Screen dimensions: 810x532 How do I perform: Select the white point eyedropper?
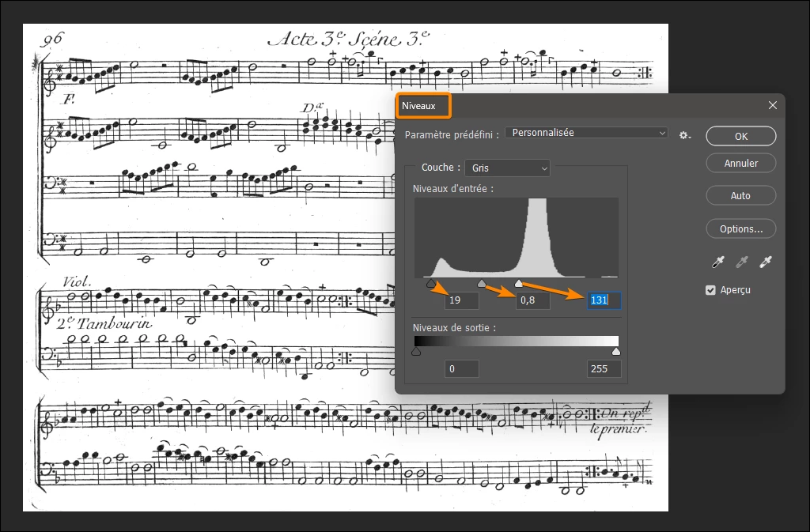coord(766,262)
